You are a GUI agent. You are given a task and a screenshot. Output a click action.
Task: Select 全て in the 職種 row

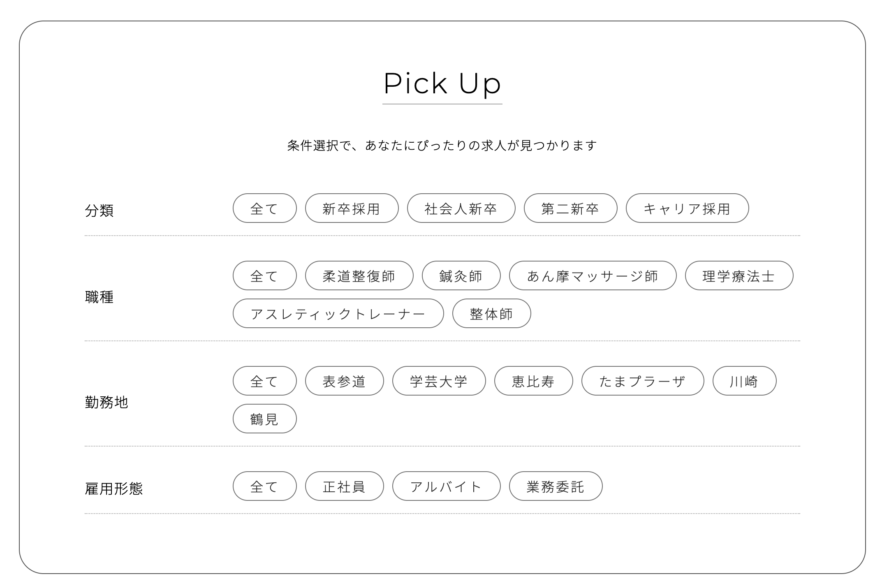coord(264,276)
